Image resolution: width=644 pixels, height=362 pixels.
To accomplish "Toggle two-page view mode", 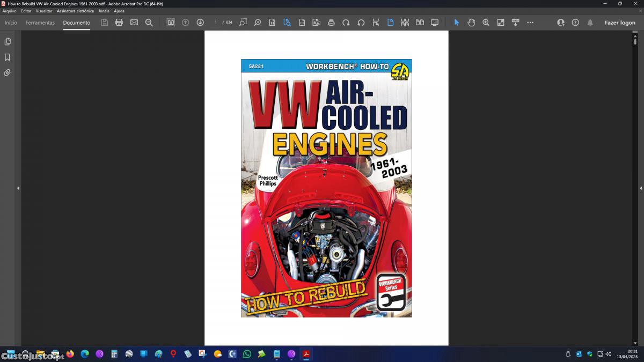I will (420, 23).
